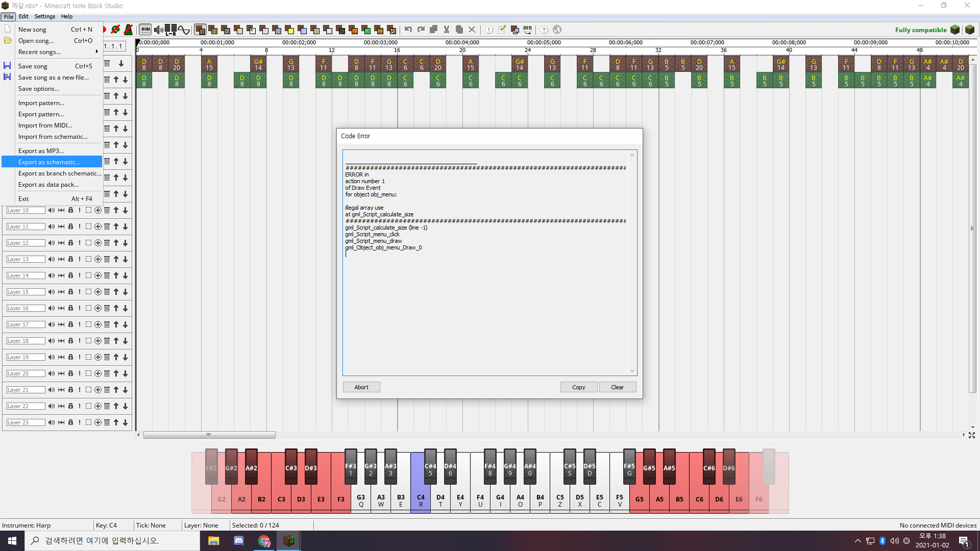Open stereo L-R panning view icon

[x=171, y=30]
